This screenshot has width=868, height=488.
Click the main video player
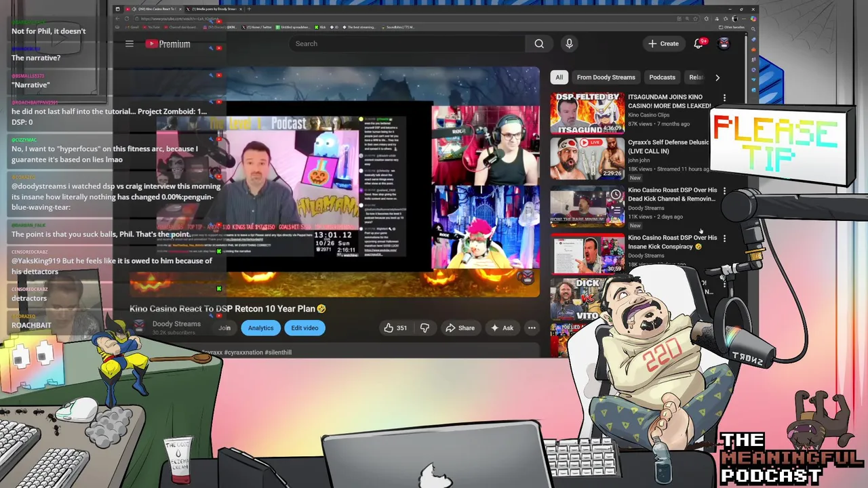[334, 182]
